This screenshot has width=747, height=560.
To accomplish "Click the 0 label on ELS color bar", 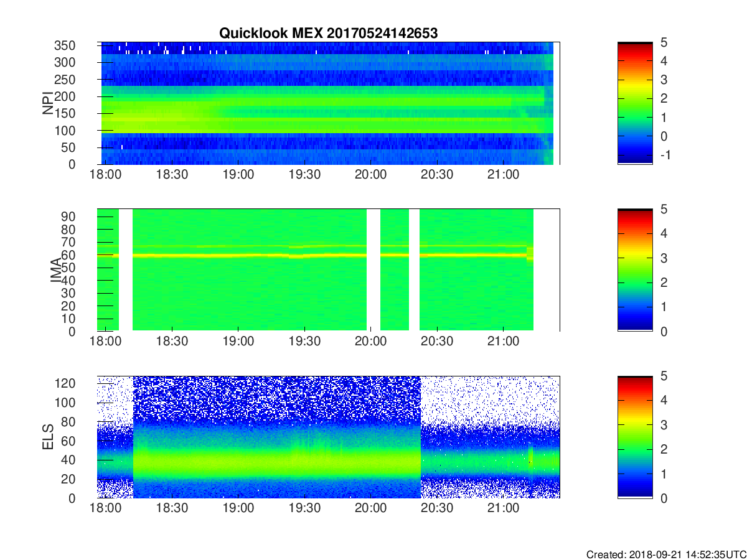I will click(x=663, y=498).
